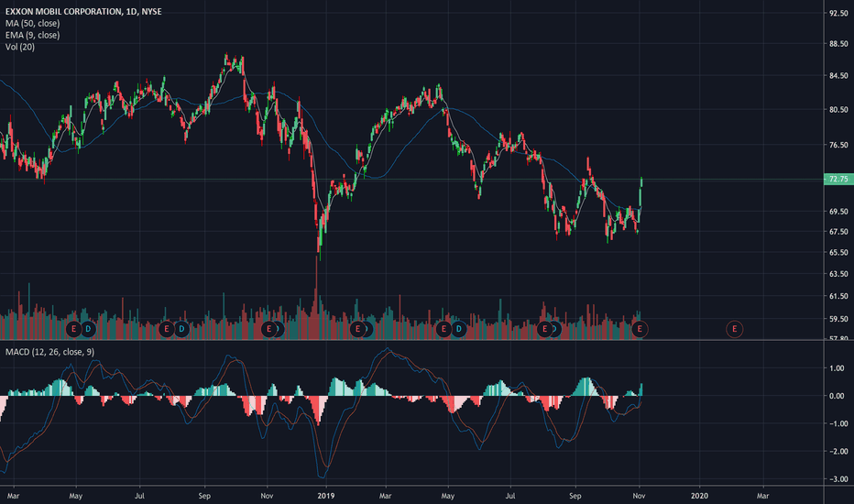Click the 61.50 price axis label
The width and height of the screenshot is (854, 504).
coord(838,296)
